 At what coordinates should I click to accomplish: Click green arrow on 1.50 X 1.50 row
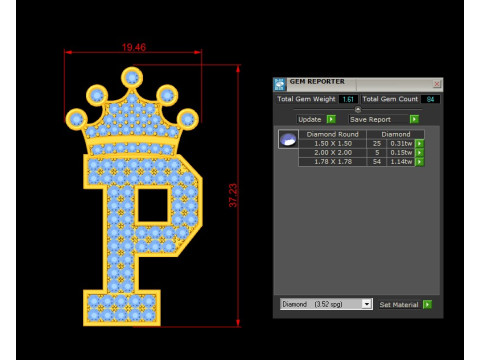[420, 144]
